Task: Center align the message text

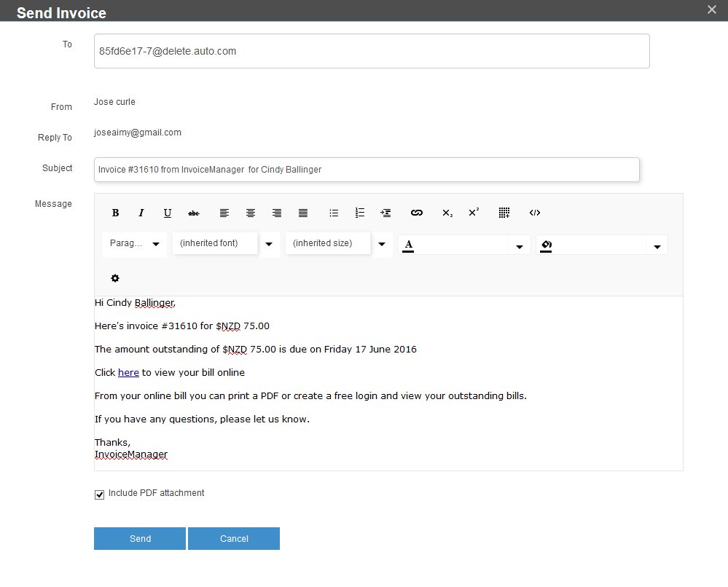Action: 251,213
